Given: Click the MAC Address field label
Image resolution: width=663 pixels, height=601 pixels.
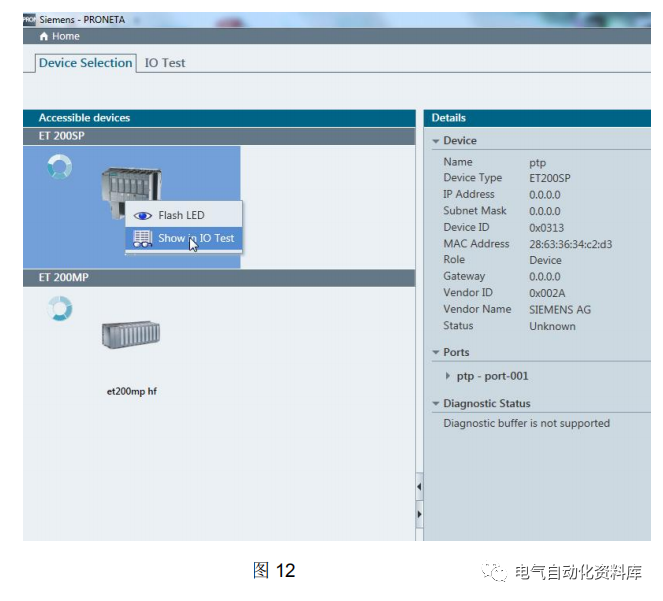Looking at the screenshot, I should (x=476, y=244).
